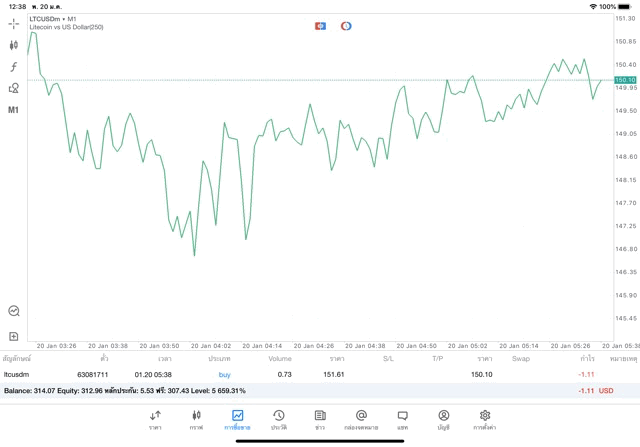Go to the บัญชี accounts tab
The width and height of the screenshot is (640, 447).
coord(443,419)
